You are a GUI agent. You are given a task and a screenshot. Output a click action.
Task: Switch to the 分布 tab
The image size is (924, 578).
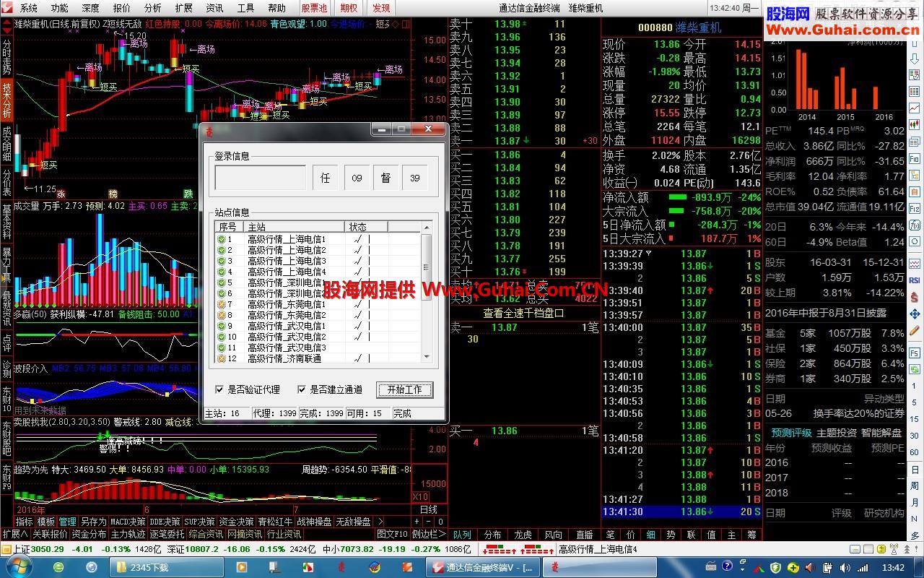[493, 535]
